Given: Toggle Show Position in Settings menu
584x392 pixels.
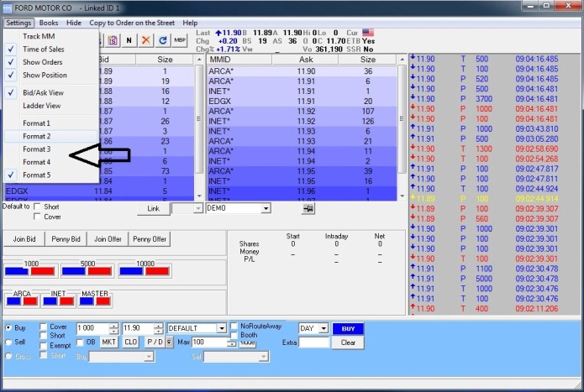Looking at the screenshot, I should (51, 76).
